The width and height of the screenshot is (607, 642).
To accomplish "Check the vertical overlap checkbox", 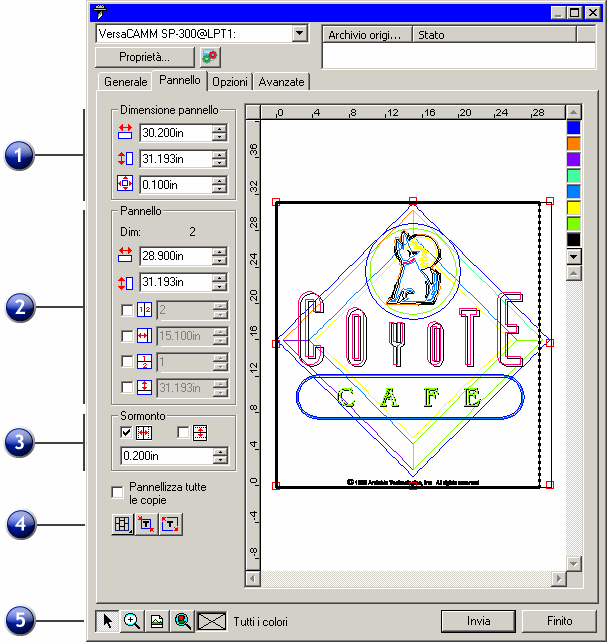I will 183,432.
